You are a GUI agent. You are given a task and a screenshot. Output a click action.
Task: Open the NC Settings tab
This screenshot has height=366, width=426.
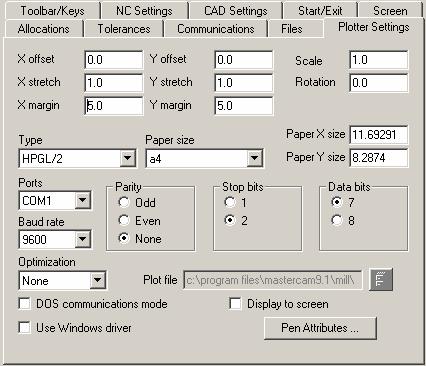coord(144,11)
